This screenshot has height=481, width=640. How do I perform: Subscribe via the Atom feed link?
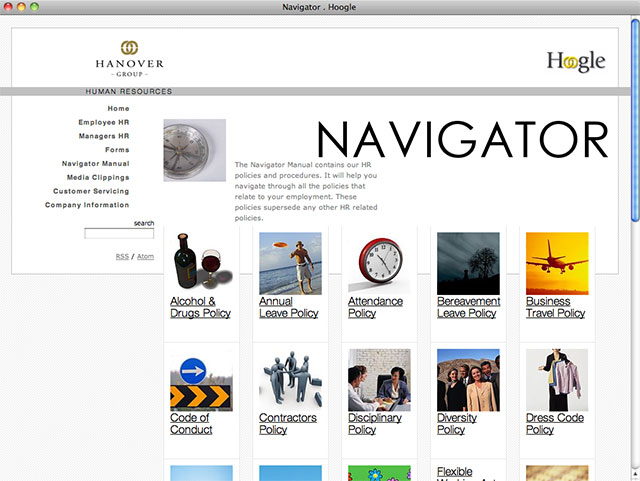[145, 256]
